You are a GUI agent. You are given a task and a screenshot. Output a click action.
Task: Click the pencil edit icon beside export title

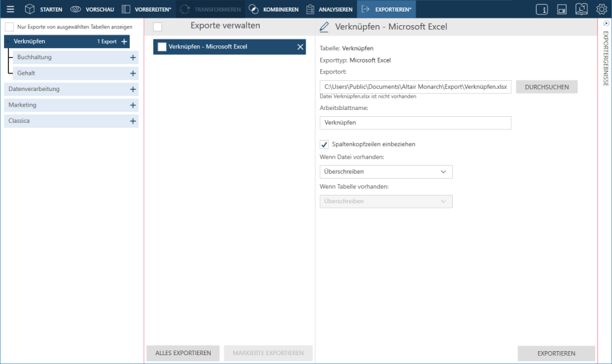[x=324, y=27]
